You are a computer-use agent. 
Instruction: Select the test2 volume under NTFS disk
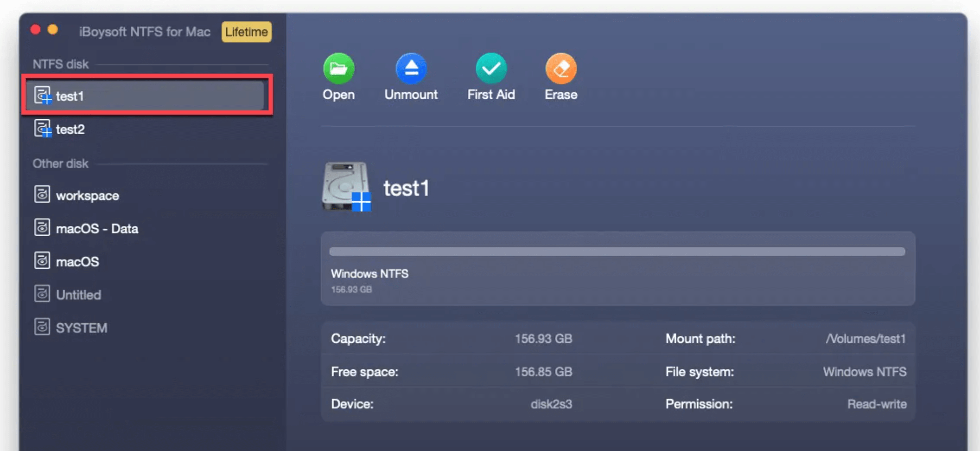[70, 129]
